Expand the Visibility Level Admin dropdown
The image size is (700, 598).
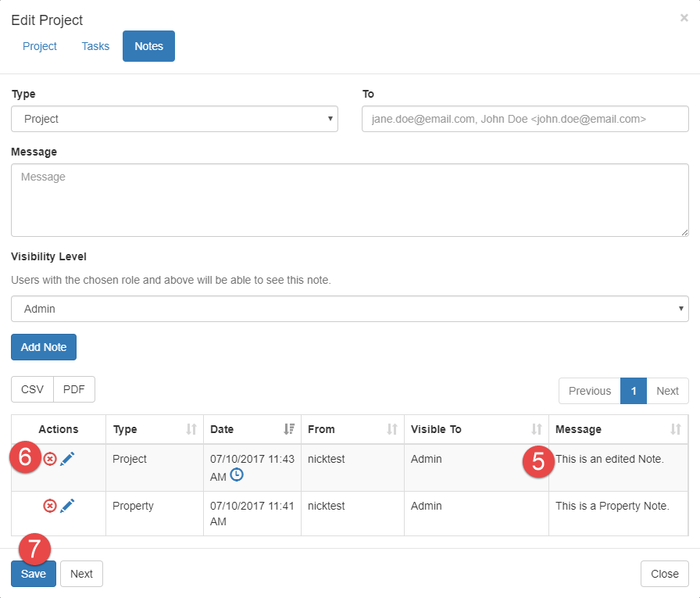(349, 309)
